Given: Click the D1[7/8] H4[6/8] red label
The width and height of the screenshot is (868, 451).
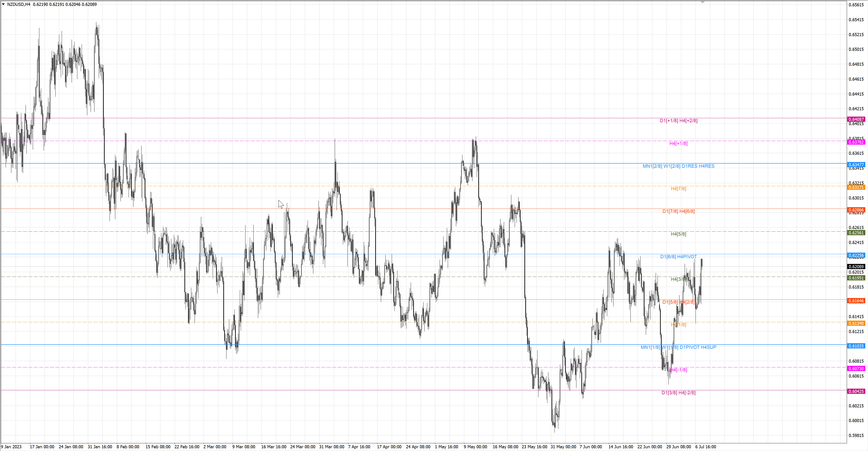Looking at the screenshot, I should pos(678,211).
